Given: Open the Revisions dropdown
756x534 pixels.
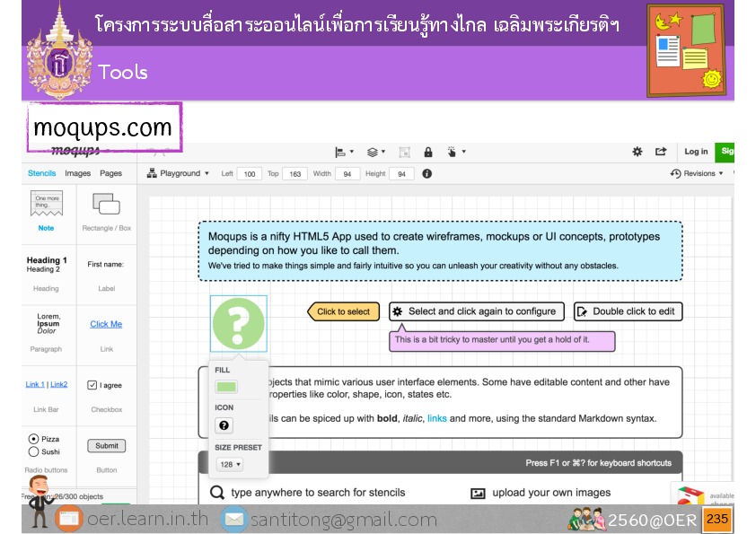Looking at the screenshot, I should pyautogui.click(x=697, y=173).
